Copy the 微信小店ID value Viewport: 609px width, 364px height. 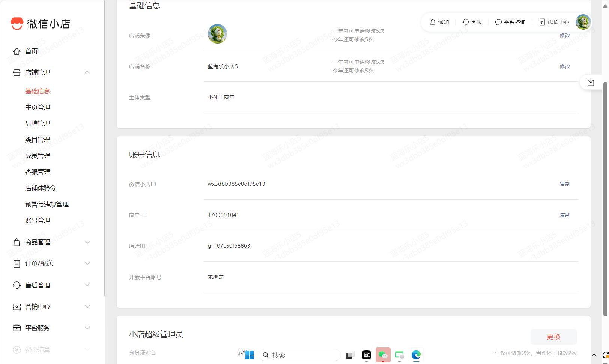point(565,184)
